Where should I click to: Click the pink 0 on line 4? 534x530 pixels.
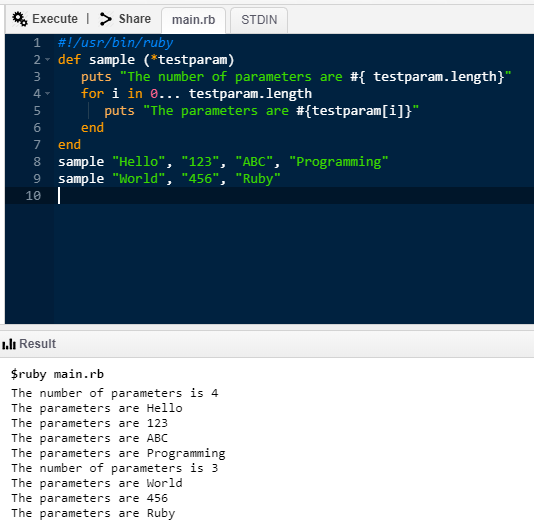pos(154,94)
